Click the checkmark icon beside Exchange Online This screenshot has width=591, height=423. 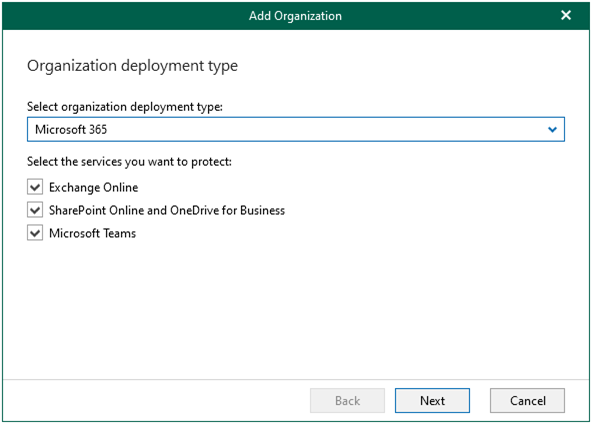(35, 187)
